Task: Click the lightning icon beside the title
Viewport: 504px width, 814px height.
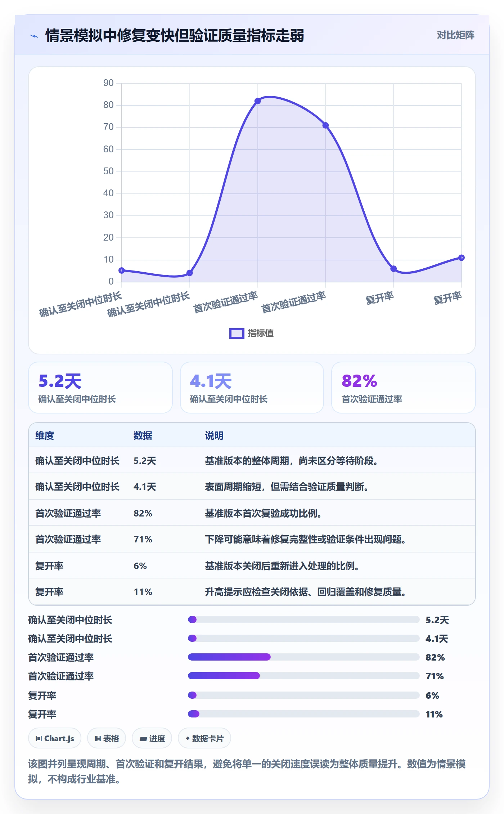Action: coord(34,36)
